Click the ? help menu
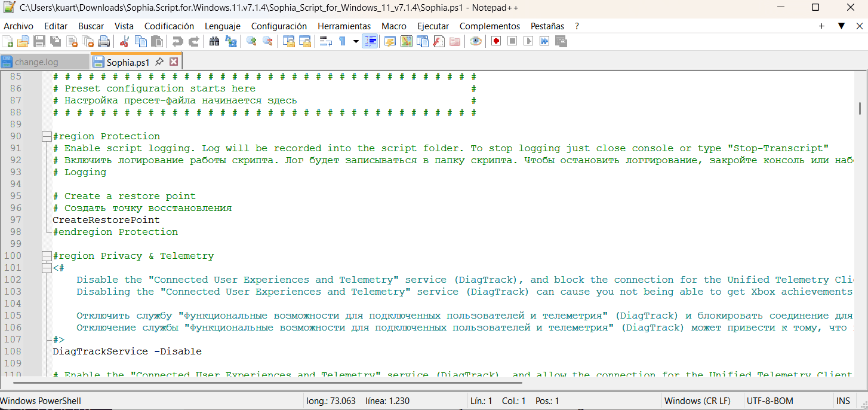The width and height of the screenshot is (868, 410). tap(577, 26)
